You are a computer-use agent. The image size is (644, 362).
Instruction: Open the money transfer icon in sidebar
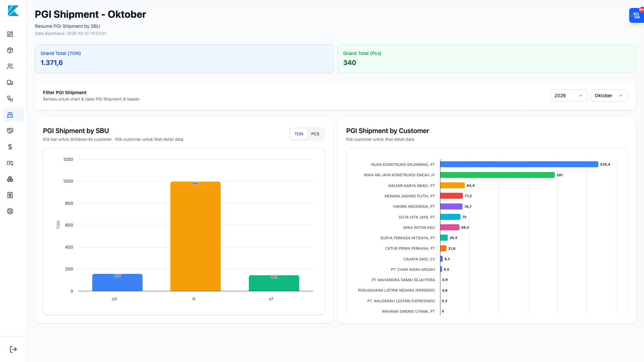point(10,163)
